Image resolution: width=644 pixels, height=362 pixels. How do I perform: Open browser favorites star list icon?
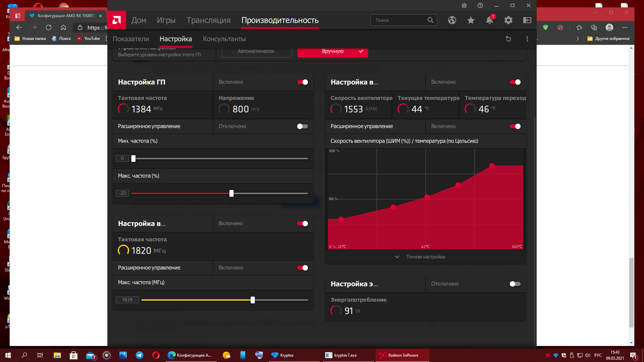tap(579, 27)
